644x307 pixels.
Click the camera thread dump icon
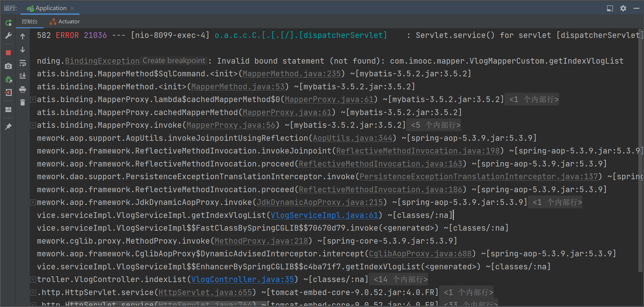(x=8, y=66)
